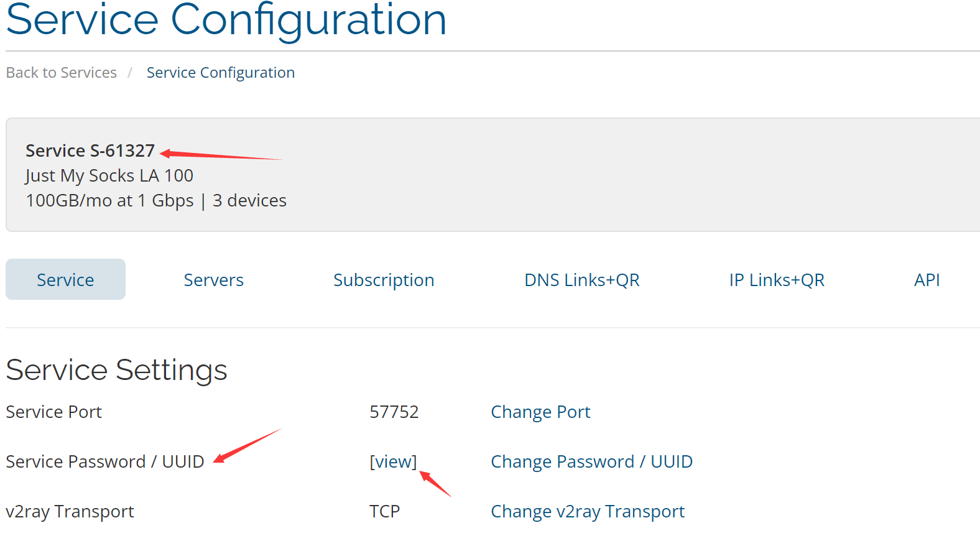Open the Subscription tab
980x551 pixels.
point(383,280)
